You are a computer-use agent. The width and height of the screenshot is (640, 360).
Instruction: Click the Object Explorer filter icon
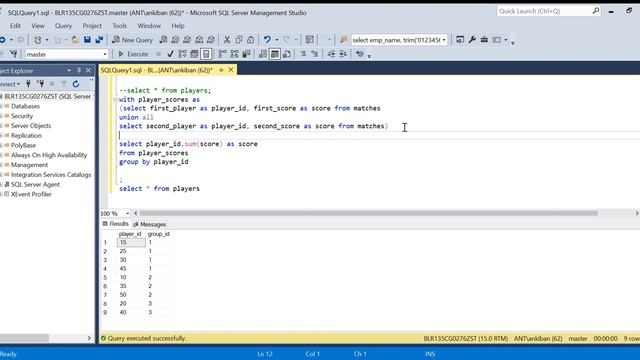[x=64, y=84]
